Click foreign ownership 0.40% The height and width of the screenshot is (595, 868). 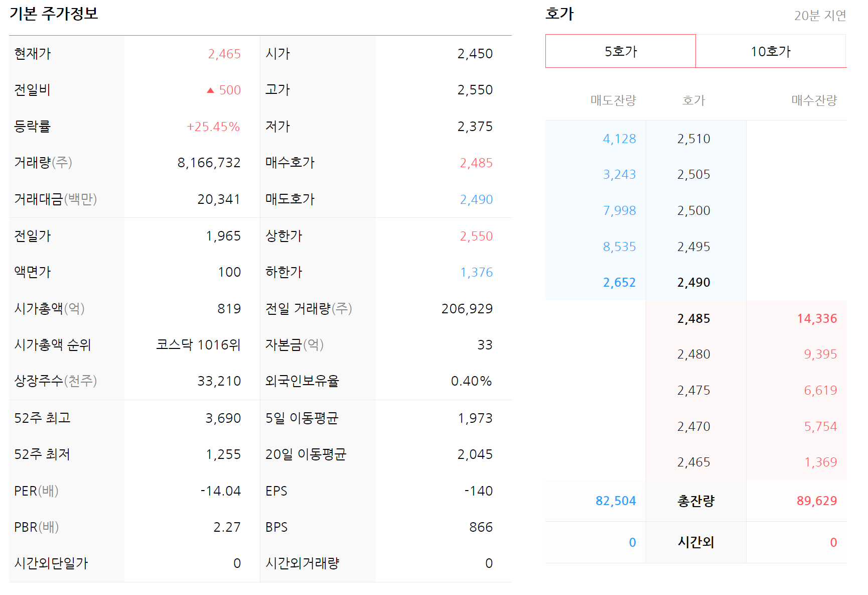[472, 381]
